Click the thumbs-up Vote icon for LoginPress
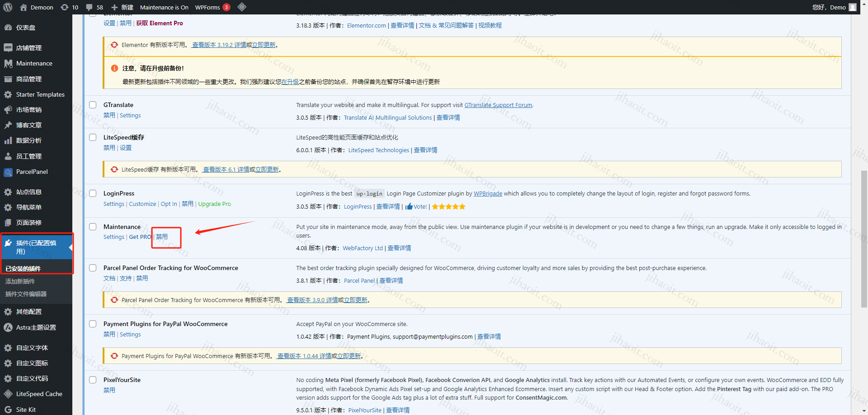The width and height of the screenshot is (868, 415). [409, 206]
